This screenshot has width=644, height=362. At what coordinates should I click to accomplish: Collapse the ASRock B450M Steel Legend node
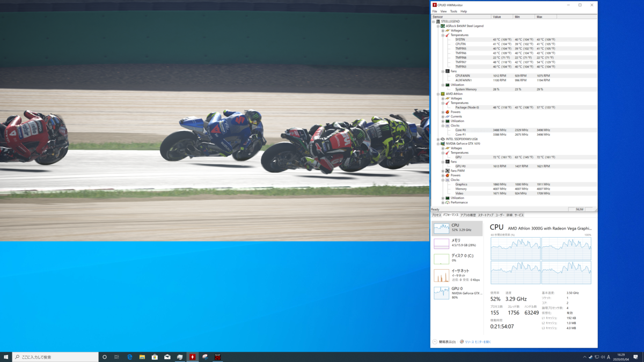click(438, 26)
